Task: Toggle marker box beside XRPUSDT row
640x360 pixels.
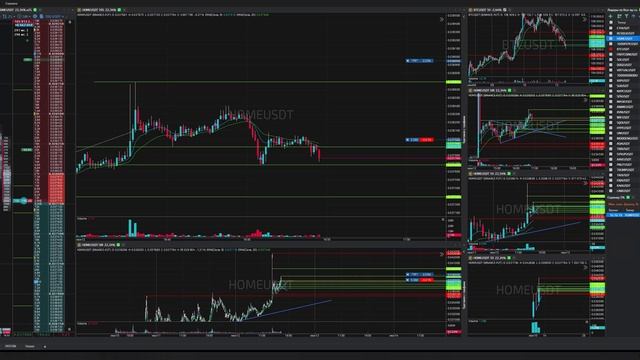Action: pyautogui.click(x=611, y=81)
